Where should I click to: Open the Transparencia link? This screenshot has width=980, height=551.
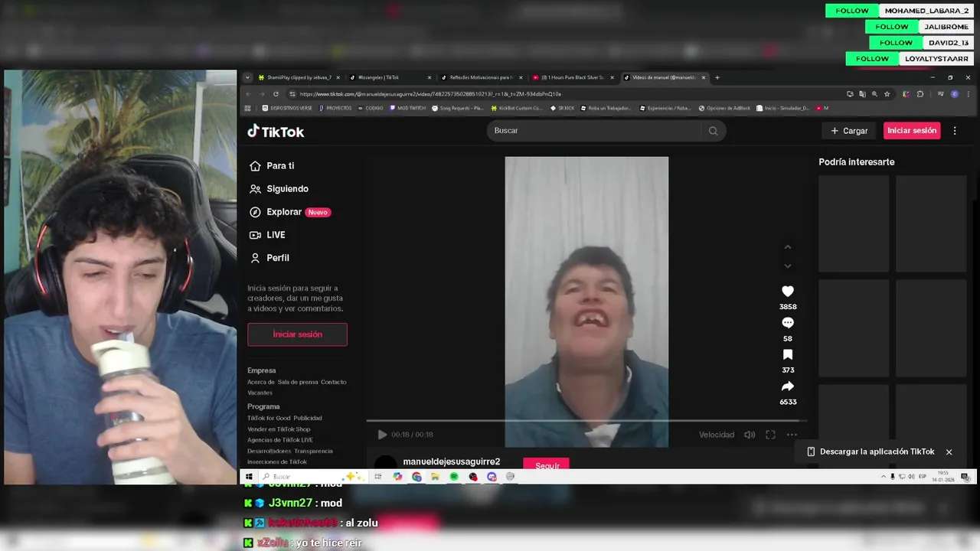coord(314,451)
